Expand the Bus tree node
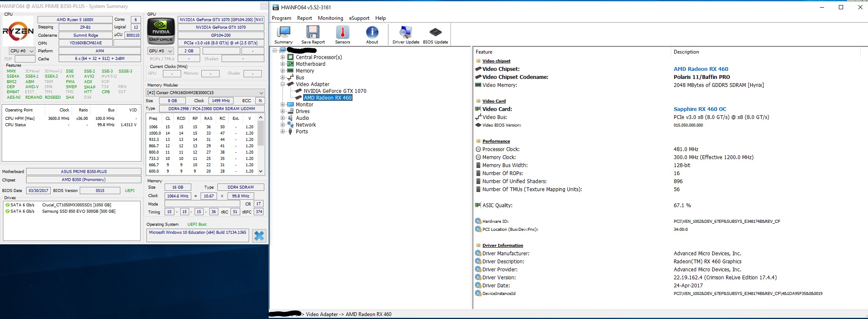Viewport: 868px width, 319px height. coord(282,78)
